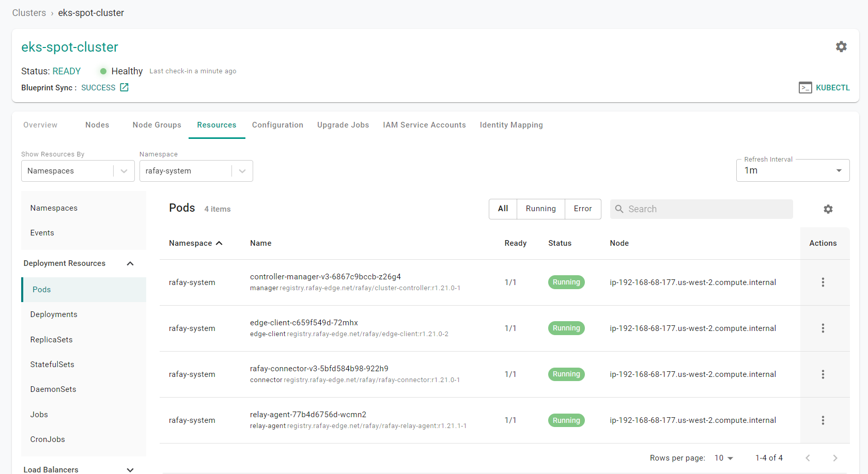Select Events in sidebar
Viewport: 868px width, 474px height.
click(42, 233)
